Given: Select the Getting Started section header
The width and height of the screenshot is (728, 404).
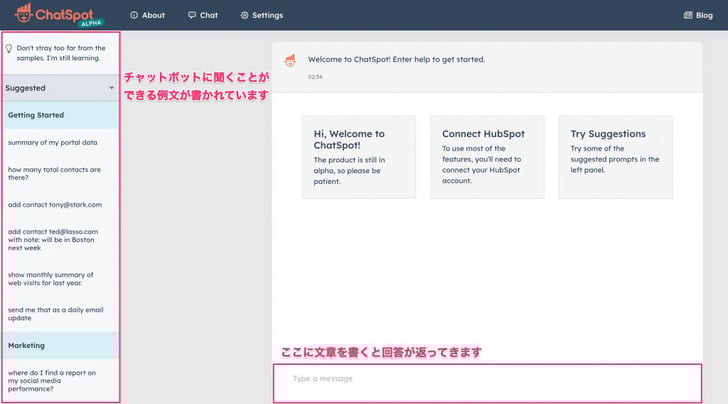Looking at the screenshot, I should 60,115.
